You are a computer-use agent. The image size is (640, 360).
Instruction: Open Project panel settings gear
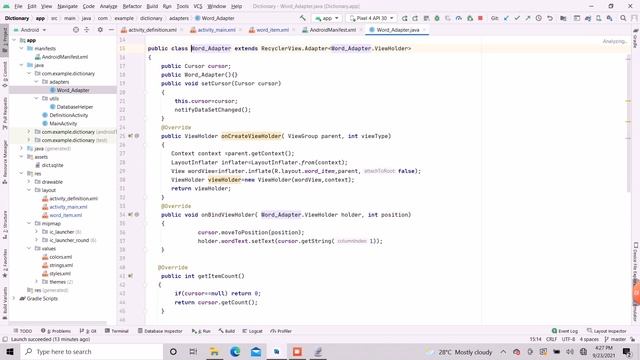click(x=100, y=30)
